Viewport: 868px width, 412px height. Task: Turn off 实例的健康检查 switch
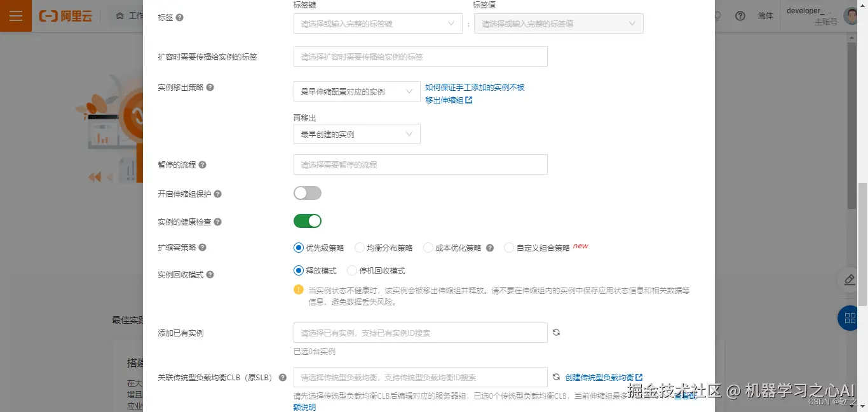(308, 221)
